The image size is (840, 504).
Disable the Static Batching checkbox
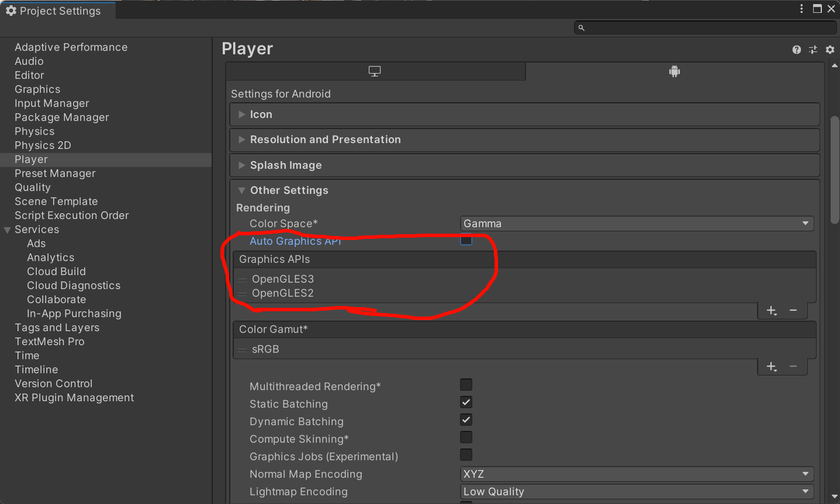tap(466, 402)
